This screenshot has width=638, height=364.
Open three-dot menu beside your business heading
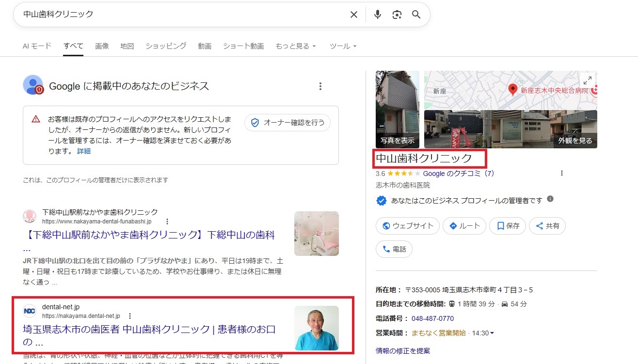(320, 86)
